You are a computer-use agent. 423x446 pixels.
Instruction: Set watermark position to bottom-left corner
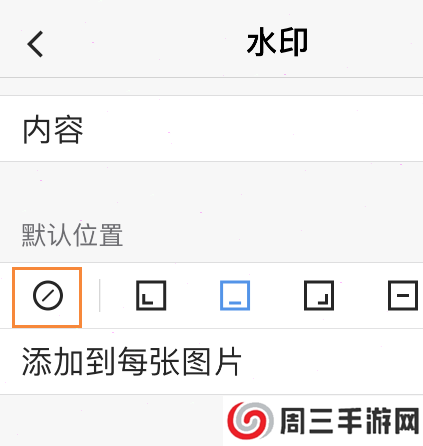point(151,296)
